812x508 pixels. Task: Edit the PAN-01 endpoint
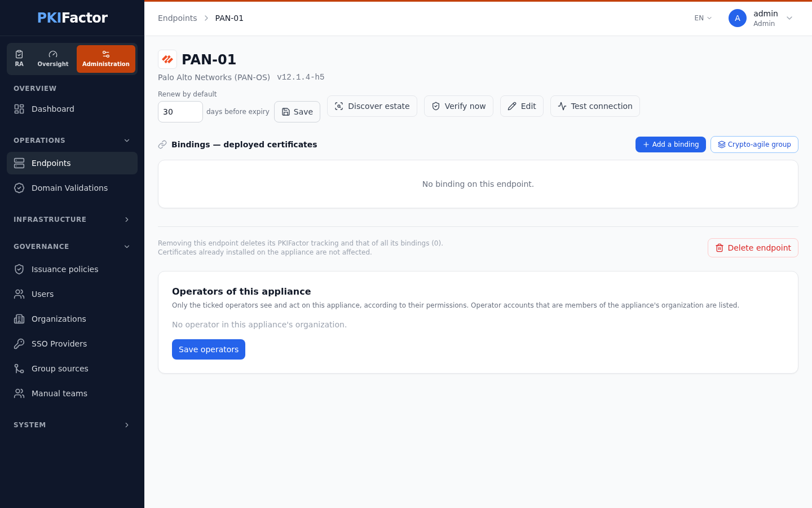[522, 106]
